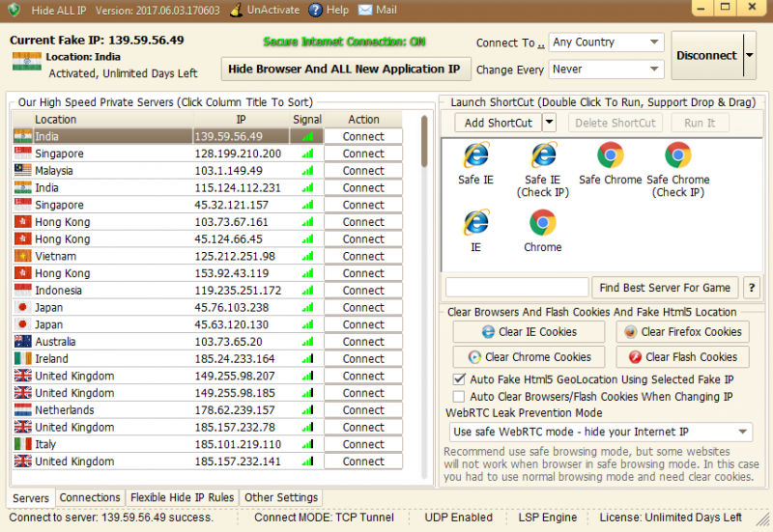This screenshot has height=532, width=773.
Task: Sort servers by Signal column header
Action: [x=306, y=120]
